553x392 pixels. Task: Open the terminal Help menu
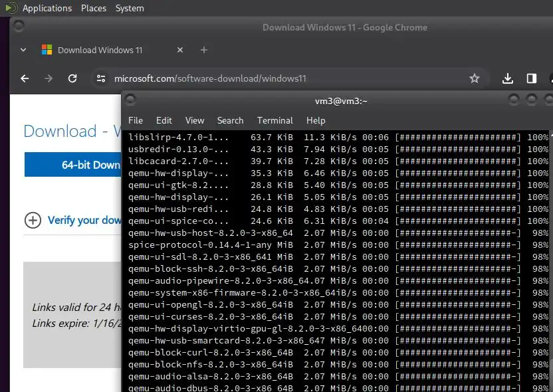point(316,120)
